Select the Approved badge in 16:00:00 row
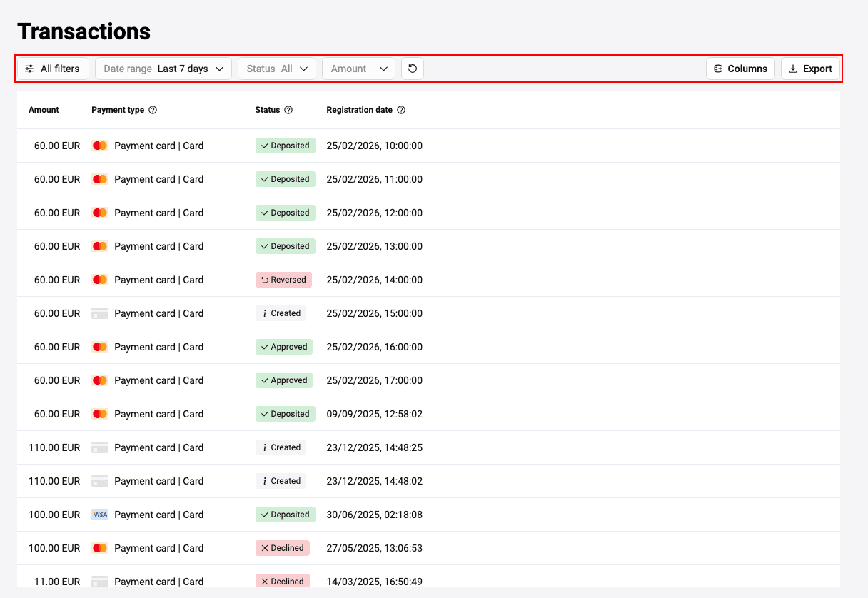This screenshot has width=868, height=598. tap(284, 347)
